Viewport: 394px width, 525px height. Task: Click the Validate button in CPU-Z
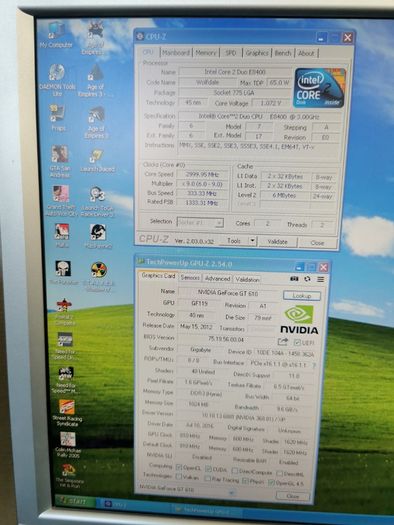point(277,242)
